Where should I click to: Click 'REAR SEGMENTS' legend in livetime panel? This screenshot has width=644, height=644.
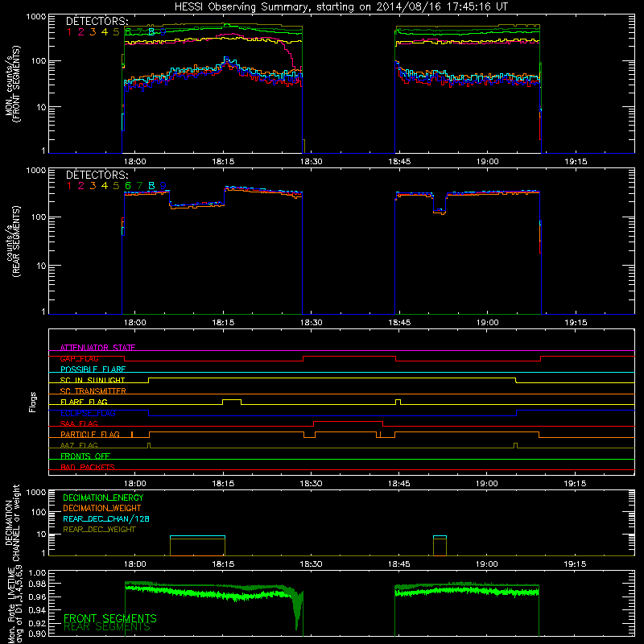pyautogui.click(x=107, y=627)
